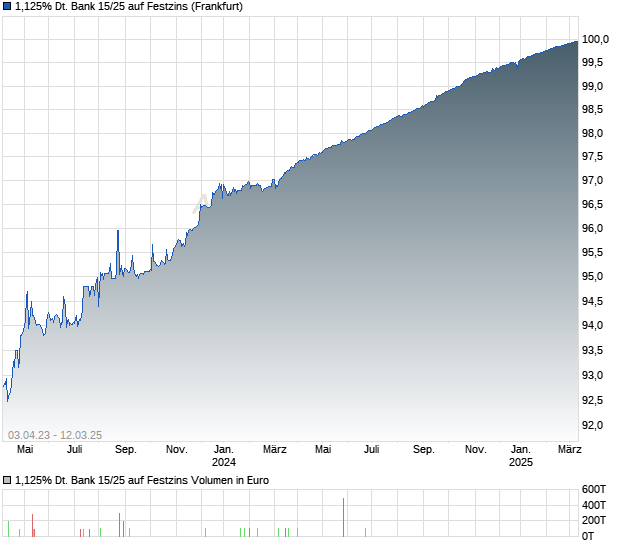The height and width of the screenshot is (546, 620).
Task: Click the '400T' volume axis label
Action: click(594, 505)
